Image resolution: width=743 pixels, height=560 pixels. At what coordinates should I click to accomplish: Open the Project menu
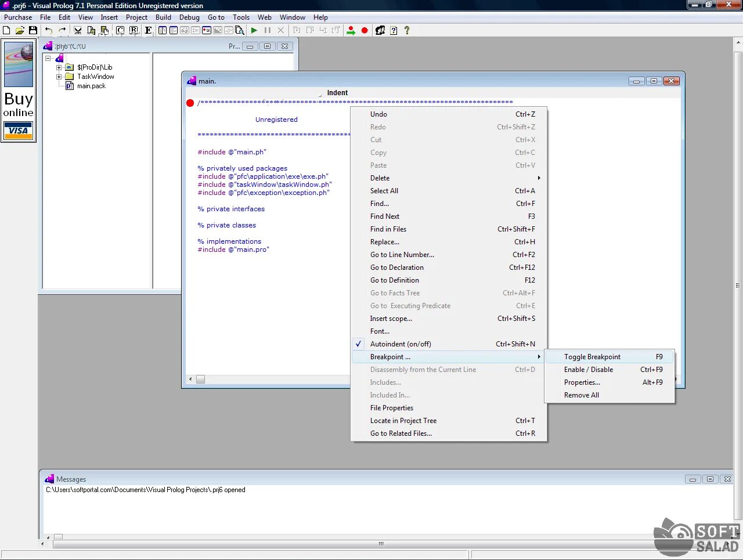pos(136,17)
